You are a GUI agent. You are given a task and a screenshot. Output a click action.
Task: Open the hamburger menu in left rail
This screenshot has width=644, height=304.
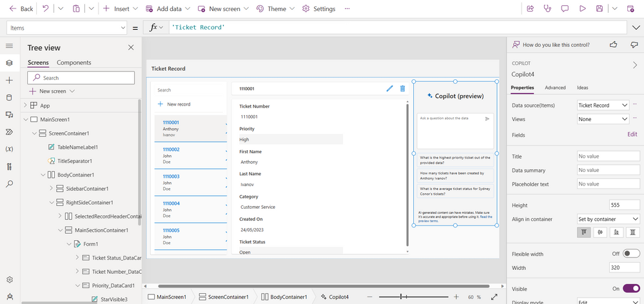point(10,46)
